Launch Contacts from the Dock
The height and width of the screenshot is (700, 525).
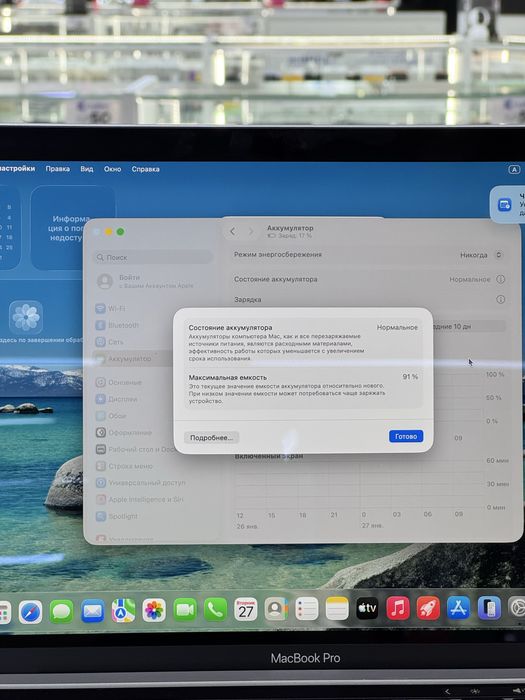point(276,609)
